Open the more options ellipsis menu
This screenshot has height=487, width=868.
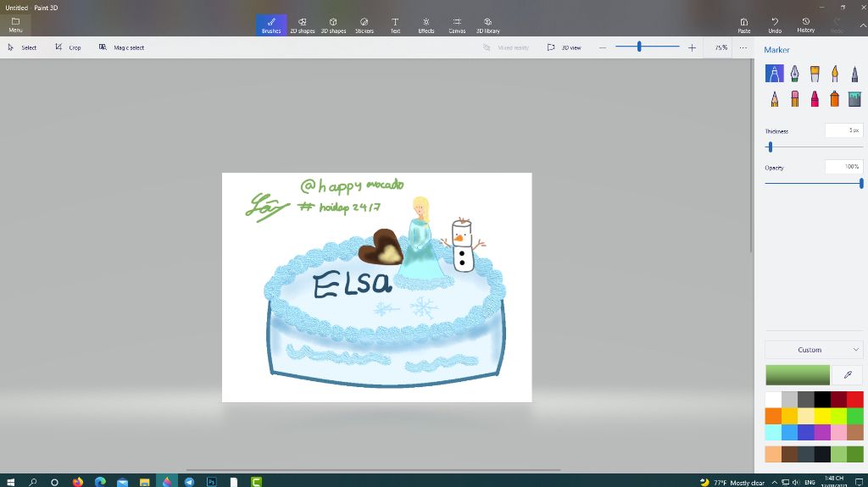click(743, 47)
